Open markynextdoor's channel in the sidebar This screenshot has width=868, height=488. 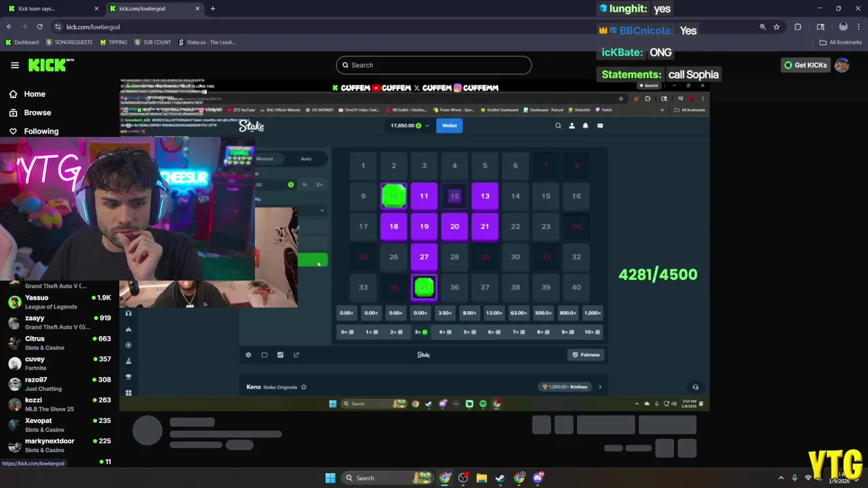(60, 445)
